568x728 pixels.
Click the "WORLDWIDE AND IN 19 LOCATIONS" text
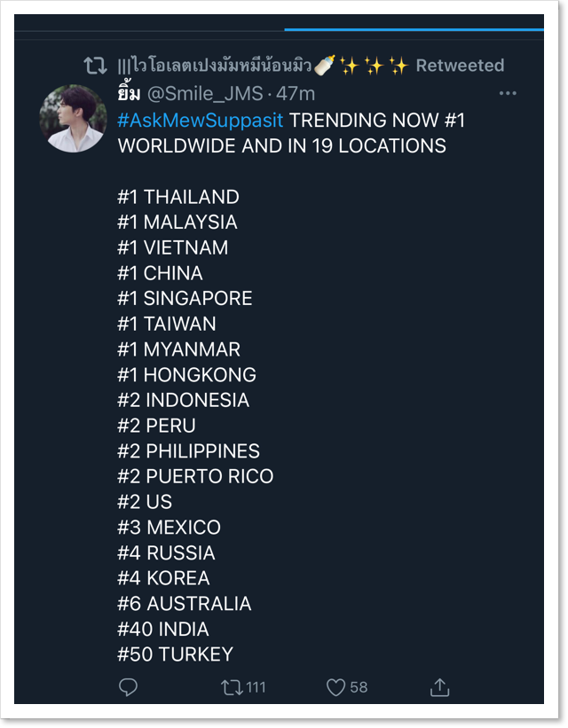coord(281,145)
